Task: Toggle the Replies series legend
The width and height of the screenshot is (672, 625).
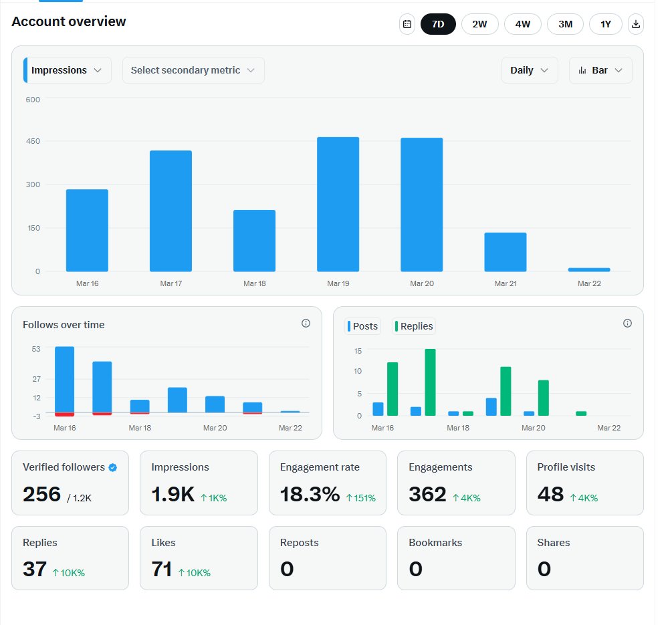Action: click(x=414, y=326)
